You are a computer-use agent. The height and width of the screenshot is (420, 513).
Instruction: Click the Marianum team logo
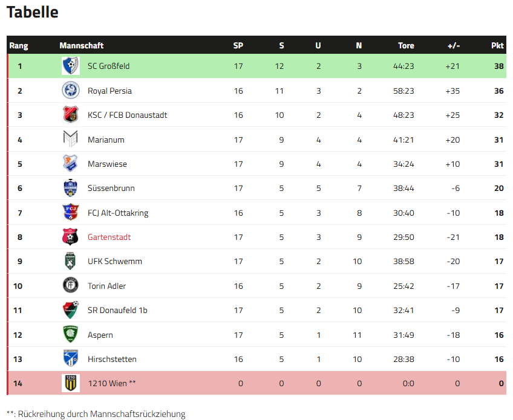pos(70,140)
